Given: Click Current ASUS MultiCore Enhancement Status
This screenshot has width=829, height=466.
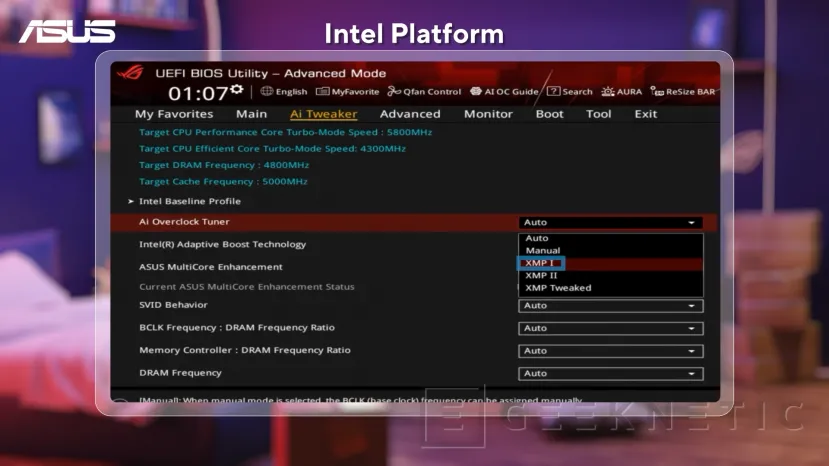Looking at the screenshot, I should click(x=246, y=287).
